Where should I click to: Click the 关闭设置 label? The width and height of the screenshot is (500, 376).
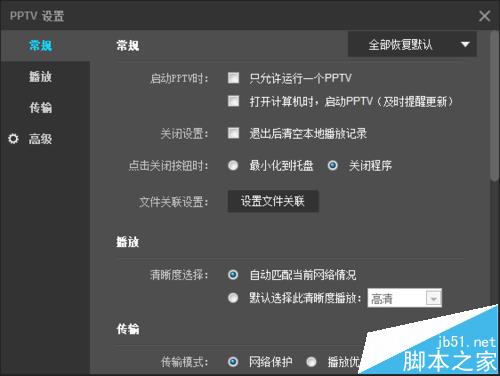185,134
